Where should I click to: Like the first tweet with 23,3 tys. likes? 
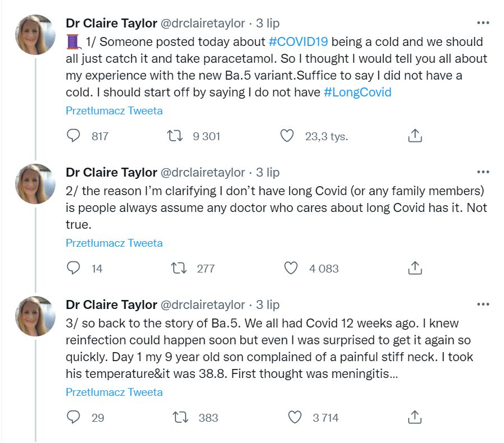click(x=287, y=136)
